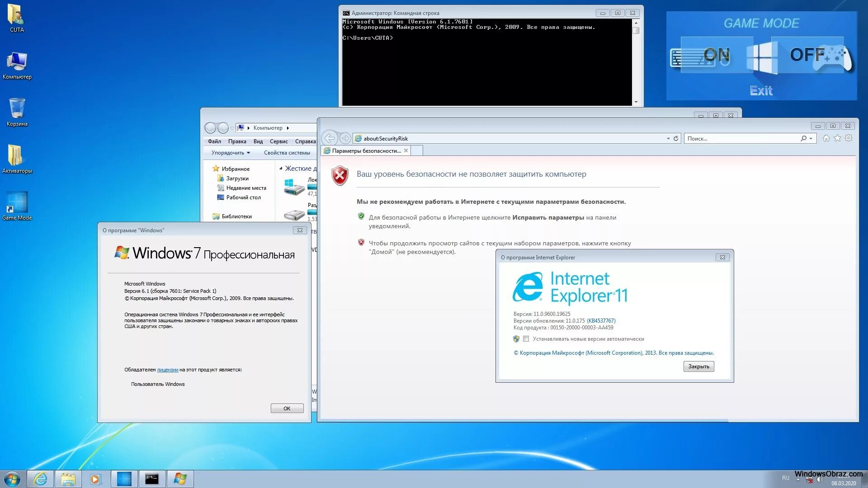Click IE back navigation arrow

(330, 138)
